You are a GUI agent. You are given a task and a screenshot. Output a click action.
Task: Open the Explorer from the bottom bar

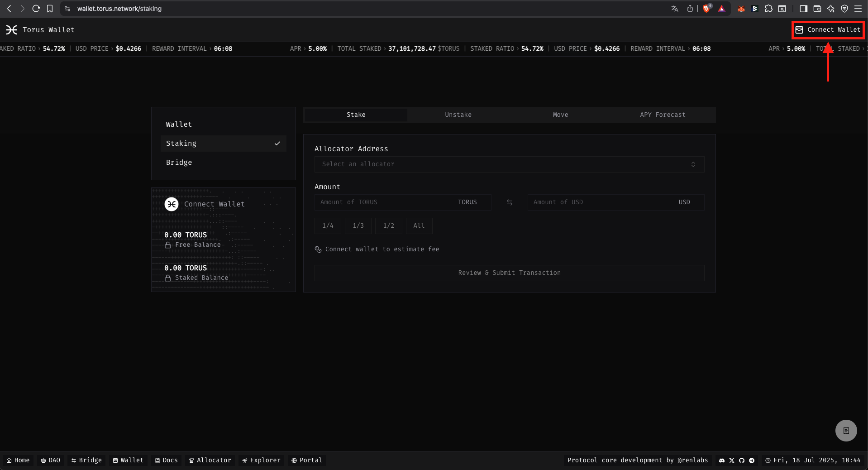pos(261,460)
